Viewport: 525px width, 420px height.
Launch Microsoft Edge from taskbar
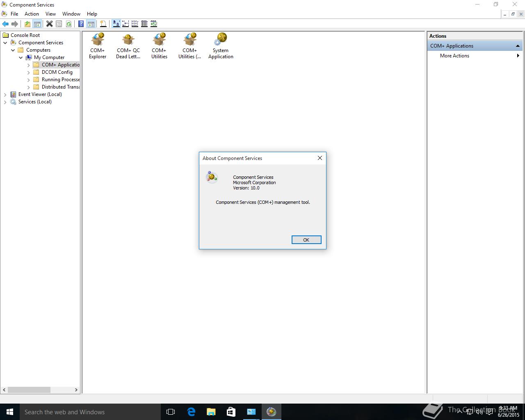click(191, 412)
